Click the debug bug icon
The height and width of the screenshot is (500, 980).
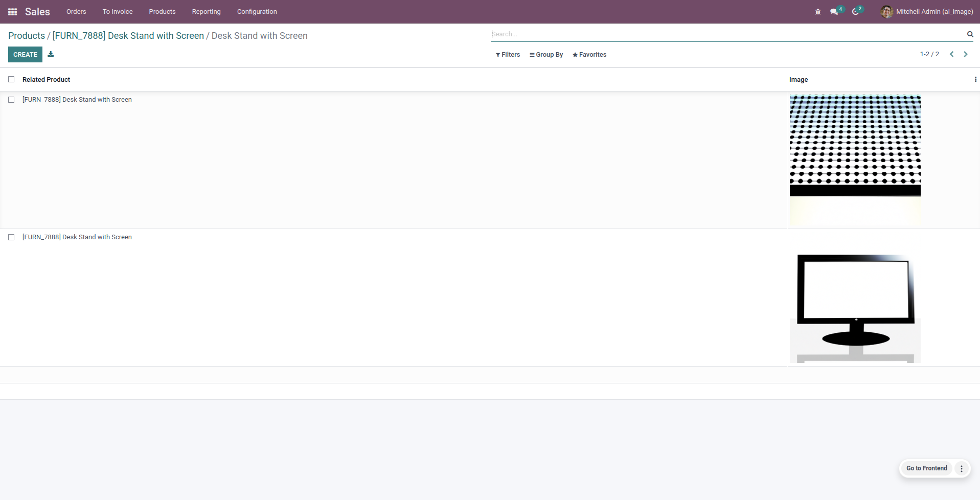point(818,12)
